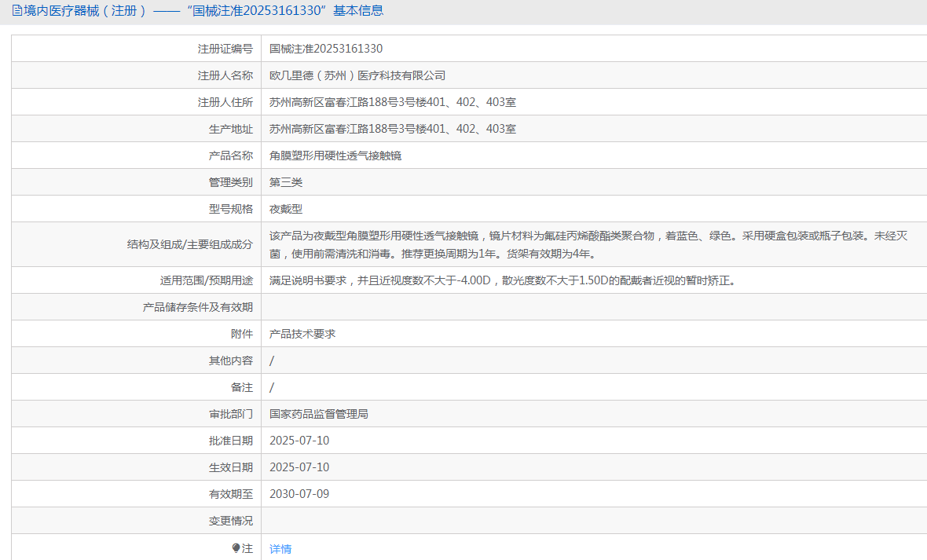927x560 pixels.
Task: Select product name 角膜塑形用硬性透气接触镜
Action: coord(335,156)
